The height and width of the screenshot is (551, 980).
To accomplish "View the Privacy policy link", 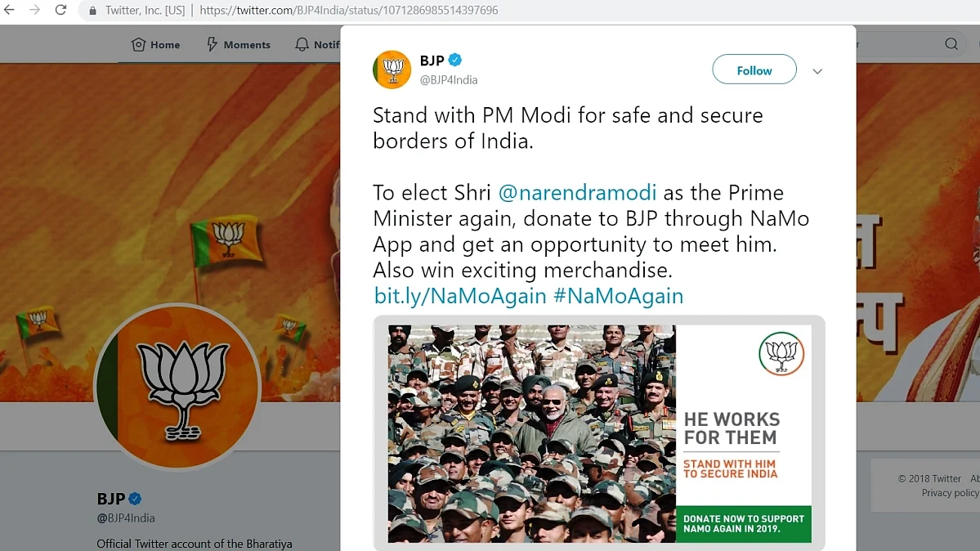I will pos(949,492).
